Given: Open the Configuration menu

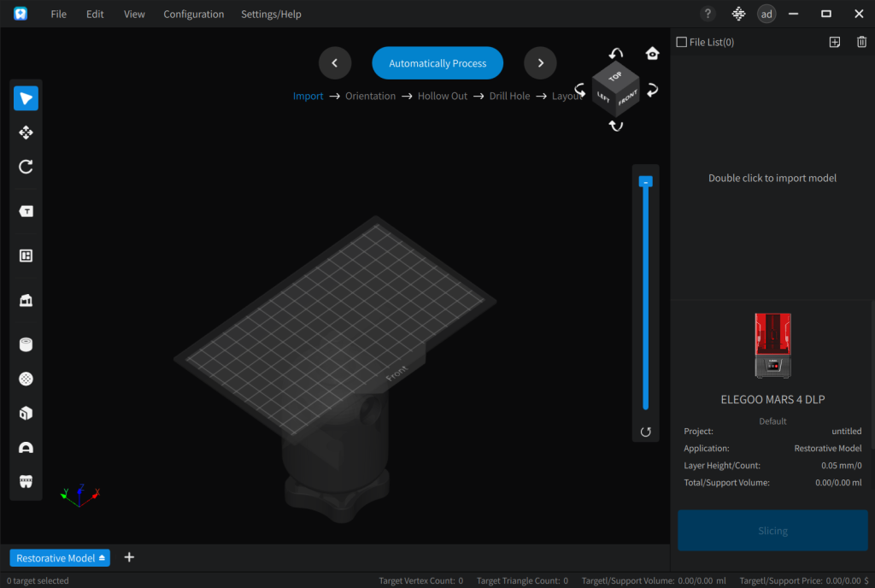Looking at the screenshot, I should pyautogui.click(x=193, y=15).
